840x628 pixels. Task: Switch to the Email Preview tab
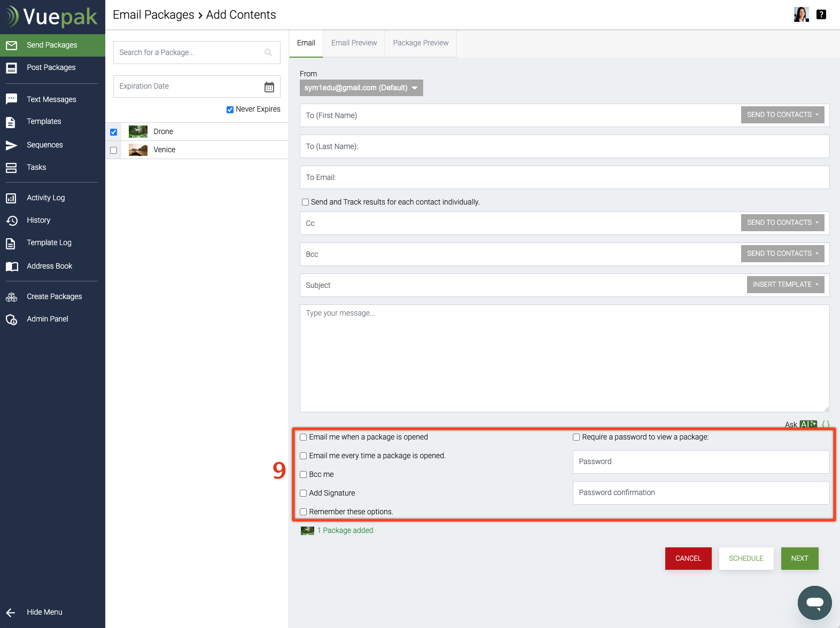pos(354,43)
